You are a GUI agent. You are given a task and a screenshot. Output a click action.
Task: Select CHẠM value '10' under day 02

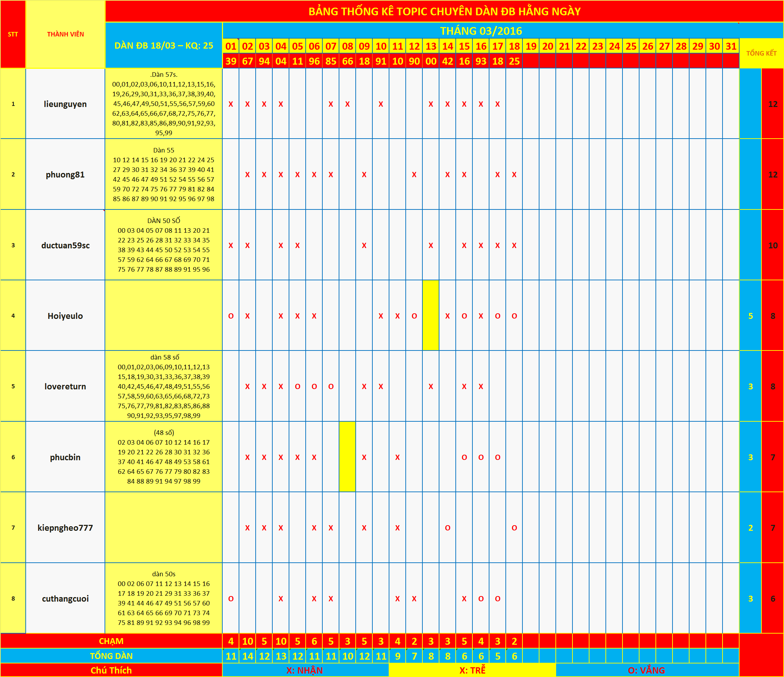click(x=247, y=641)
